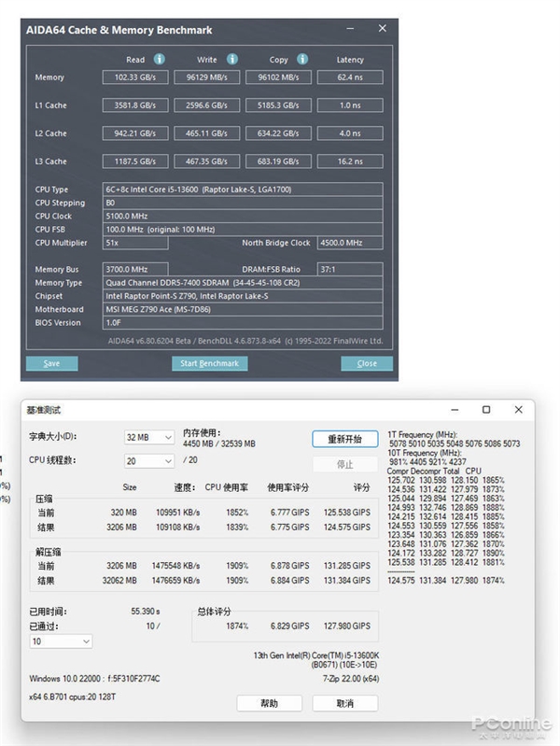Click the Write info icon

(x=232, y=59)
